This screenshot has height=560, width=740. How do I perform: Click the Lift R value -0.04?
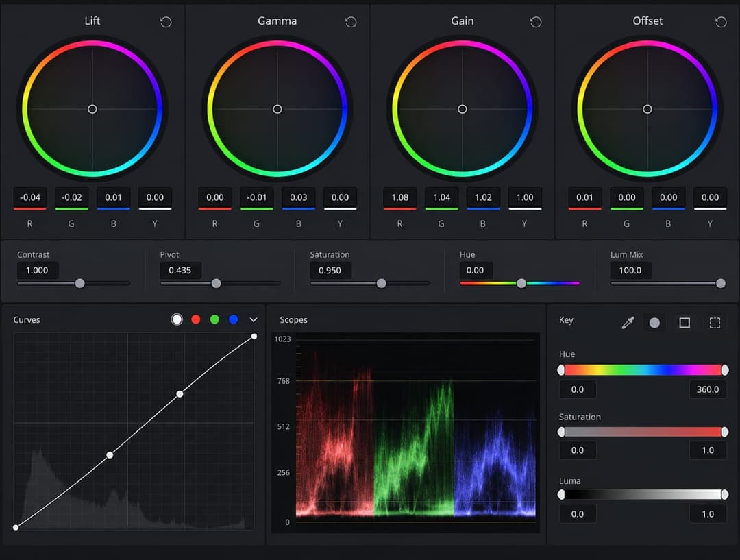pyautogui.click(x=29, y=197)
